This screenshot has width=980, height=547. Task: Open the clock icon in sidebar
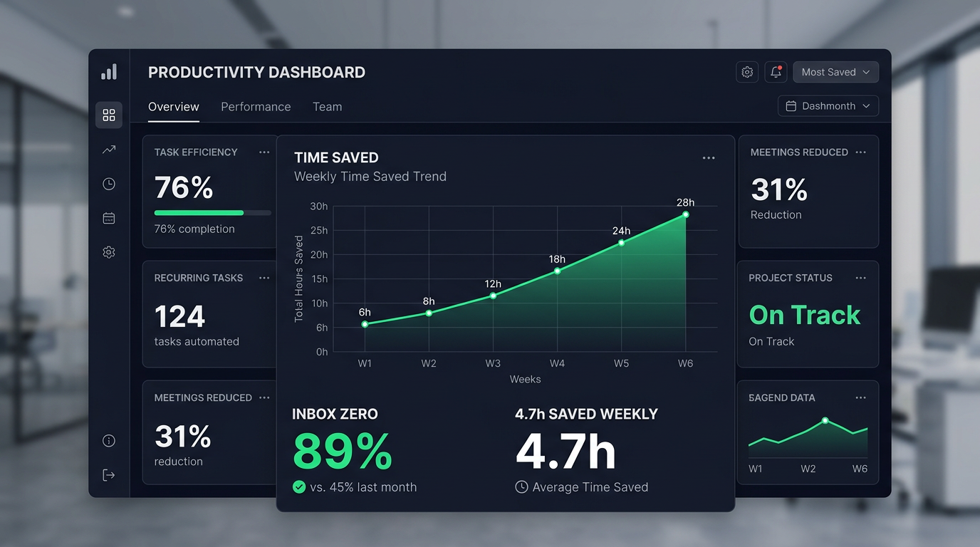[x=109, y=184]
